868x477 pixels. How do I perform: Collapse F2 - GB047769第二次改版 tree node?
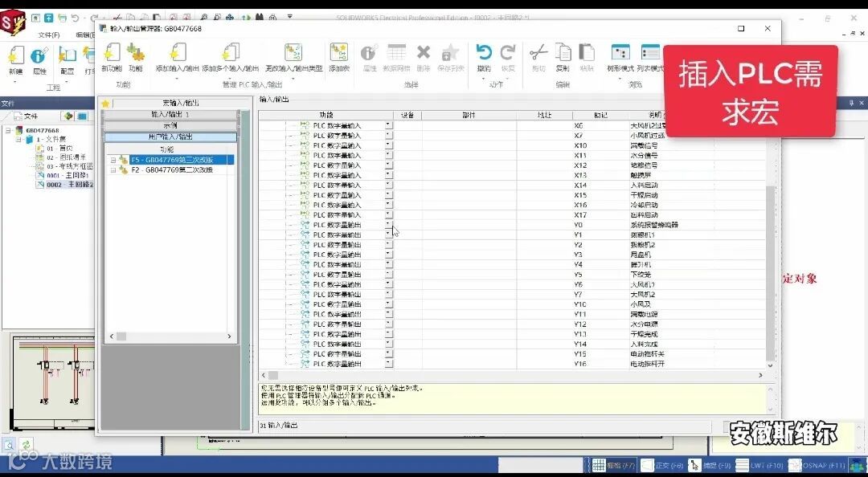[x=113, y=170]
